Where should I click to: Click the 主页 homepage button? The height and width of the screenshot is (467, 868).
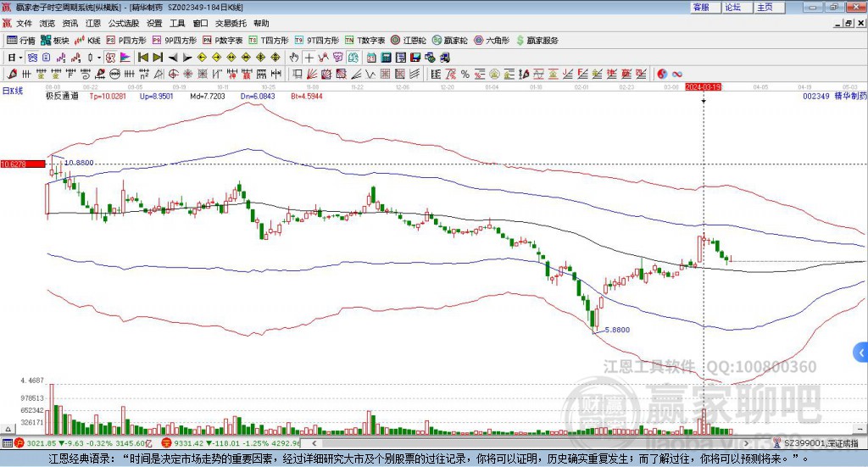point(769,7)
